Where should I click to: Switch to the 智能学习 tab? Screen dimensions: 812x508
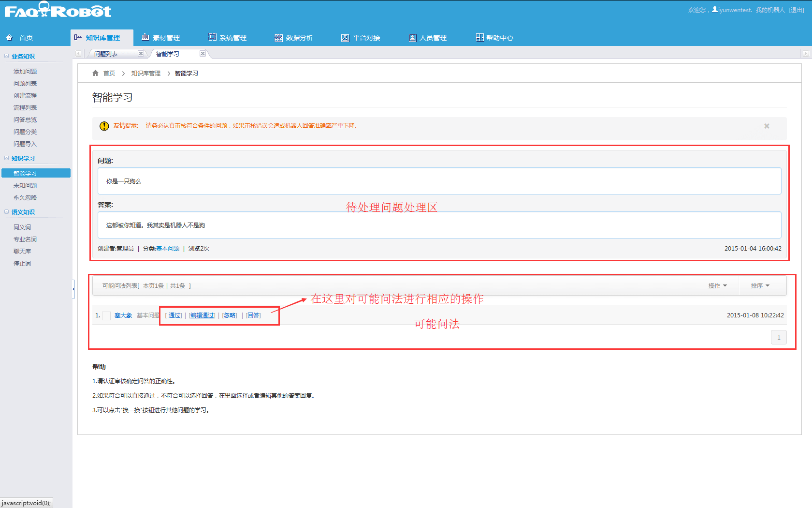tap(168, 54)
